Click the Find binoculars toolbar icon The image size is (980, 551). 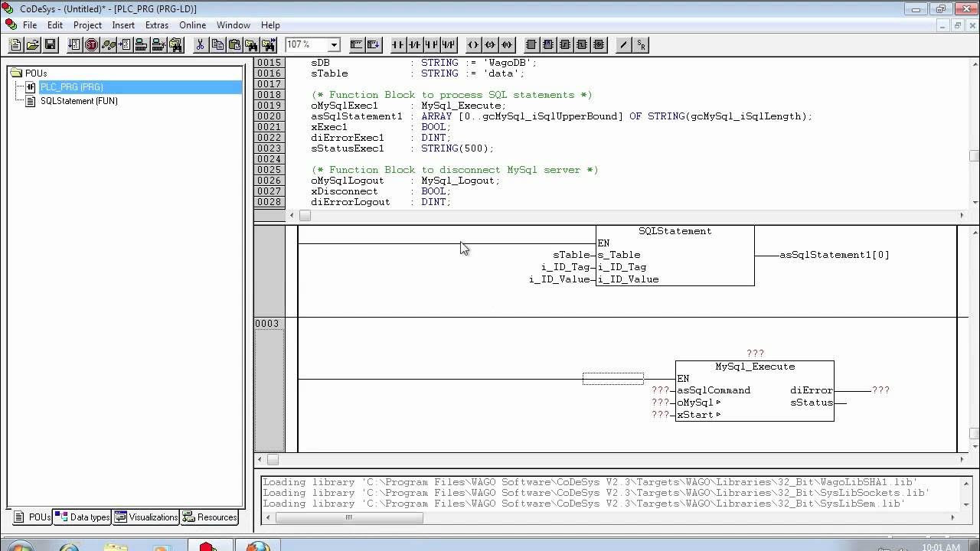click(251, 45)
